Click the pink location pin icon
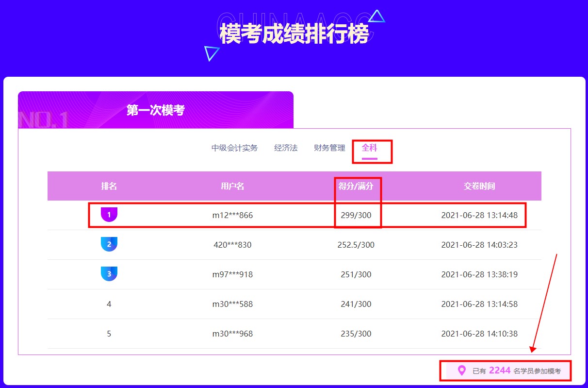 click(x=462, y=371)
